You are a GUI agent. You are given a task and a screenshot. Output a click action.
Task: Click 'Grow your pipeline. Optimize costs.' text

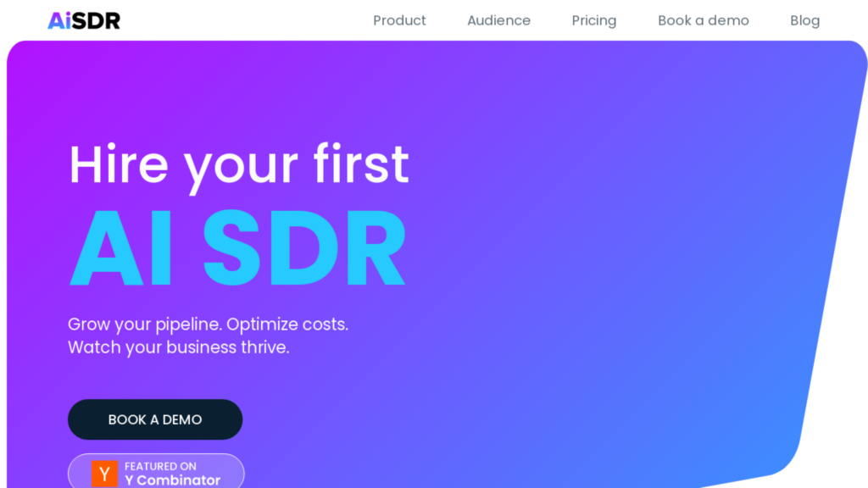point(209,324)
